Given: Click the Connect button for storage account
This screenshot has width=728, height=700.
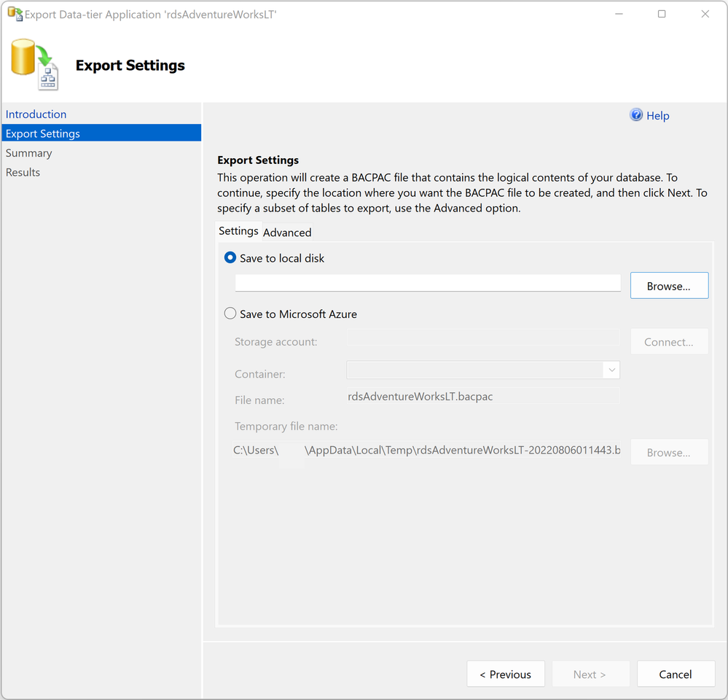Looking at the screenshot, I should pyautogui.click(x=669, y=342).
